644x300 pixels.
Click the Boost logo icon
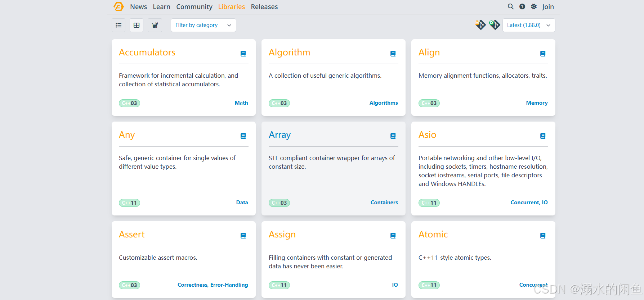[x=118, y=6]
